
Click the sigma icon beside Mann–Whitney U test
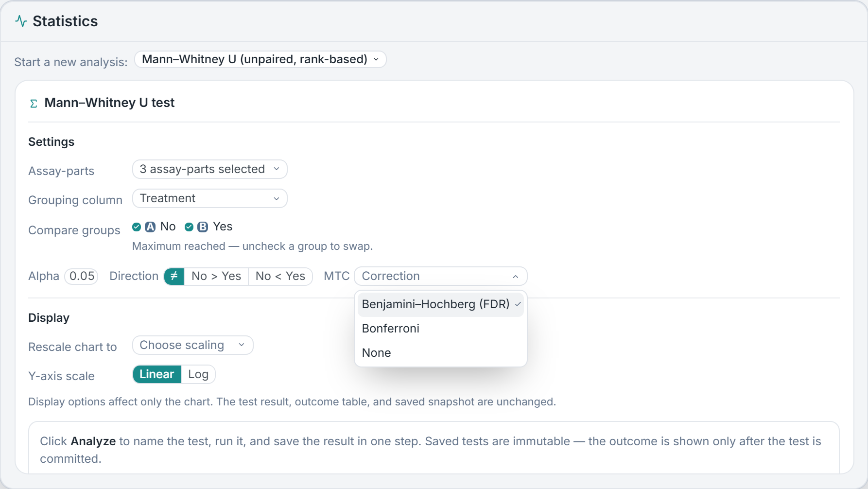[x=34, y=104]
